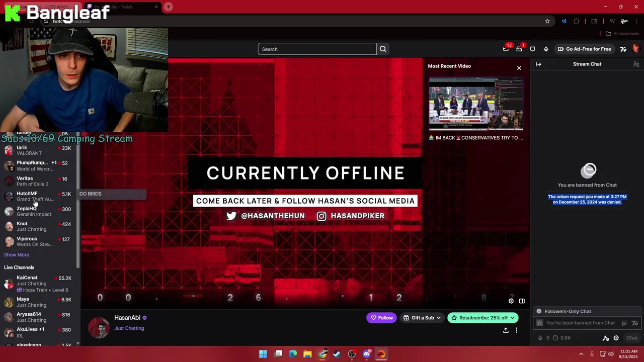Focus the Twitch Search input field
Image resolution: width=644 pixels, height=362 pixels.
click(317, 49)
